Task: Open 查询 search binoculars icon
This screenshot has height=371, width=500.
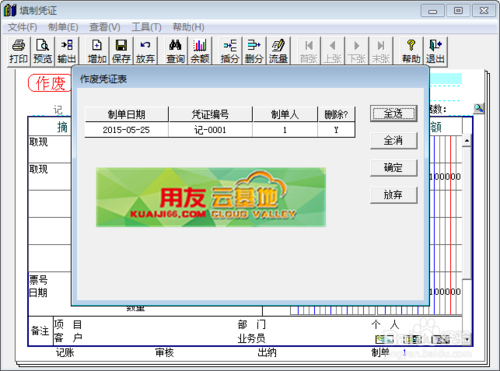Action: click(x=176, y=51)
